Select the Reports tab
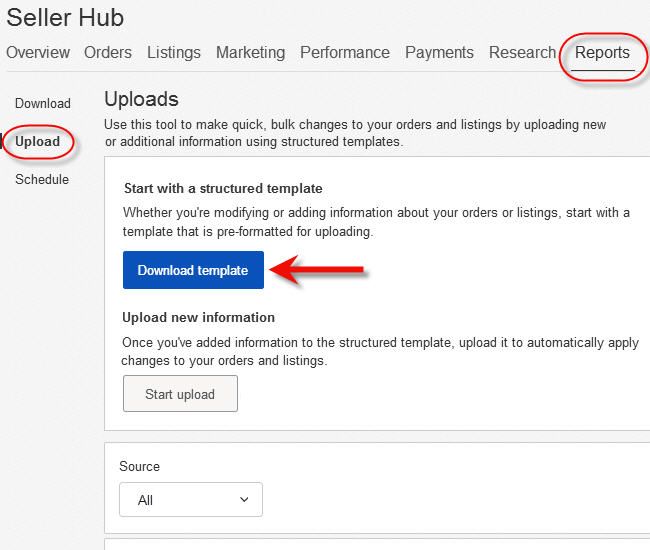This screenshot has width=650, height=550. [602, 53]
